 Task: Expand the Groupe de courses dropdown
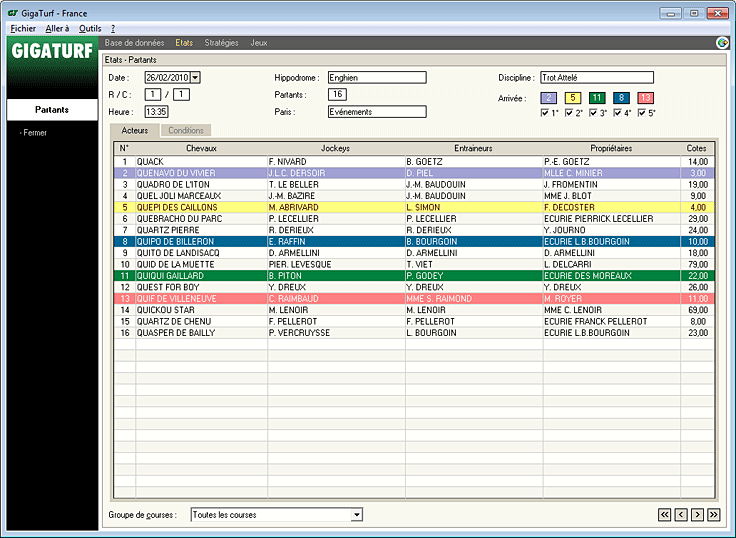click(x=357, y=515)
